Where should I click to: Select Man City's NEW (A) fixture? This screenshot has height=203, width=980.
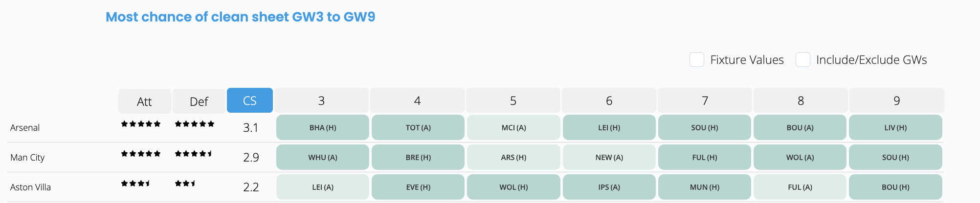(609, 157)
